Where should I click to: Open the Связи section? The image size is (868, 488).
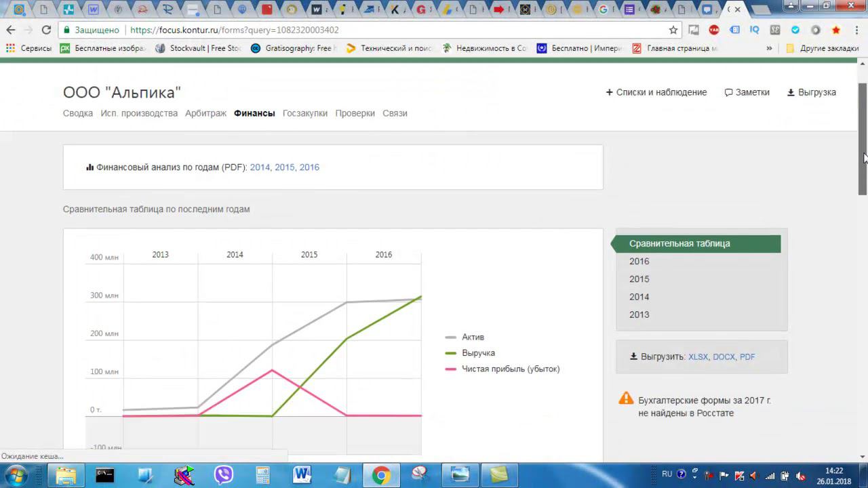click(x=395, y=113)
